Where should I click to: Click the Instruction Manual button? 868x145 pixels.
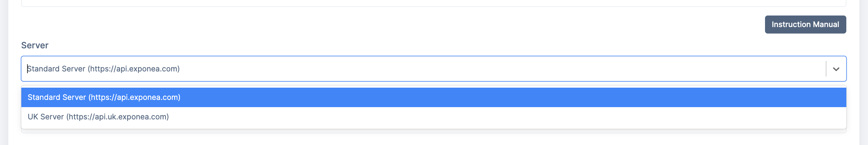(805, 25)
